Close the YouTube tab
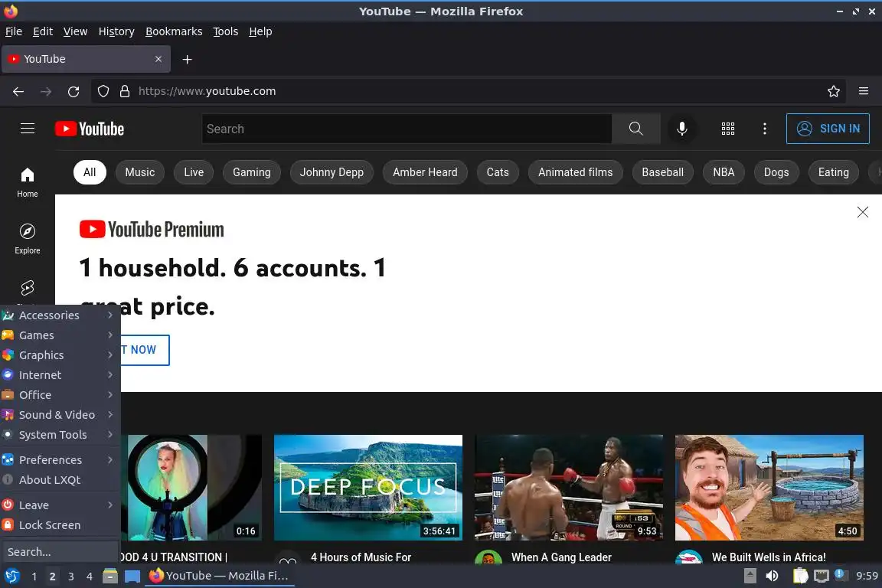882x588 pixels. click(x=158, y=59)
